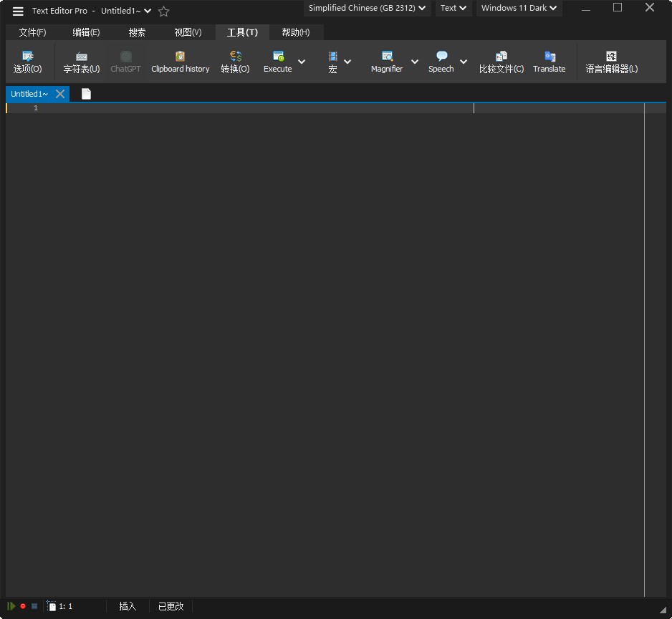Open 比较文件(C) compare files
672x619 pixels.
pyautogui.click(x=501, y=62)
